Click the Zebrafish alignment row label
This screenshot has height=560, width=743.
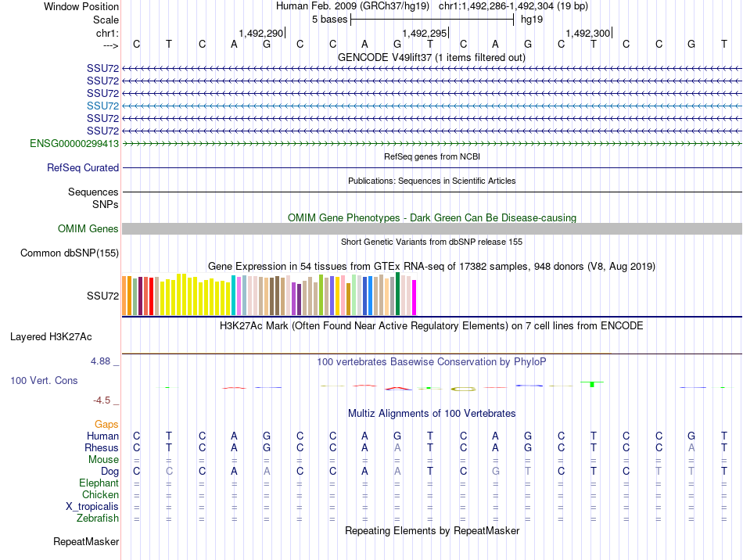tap(98, 519)
